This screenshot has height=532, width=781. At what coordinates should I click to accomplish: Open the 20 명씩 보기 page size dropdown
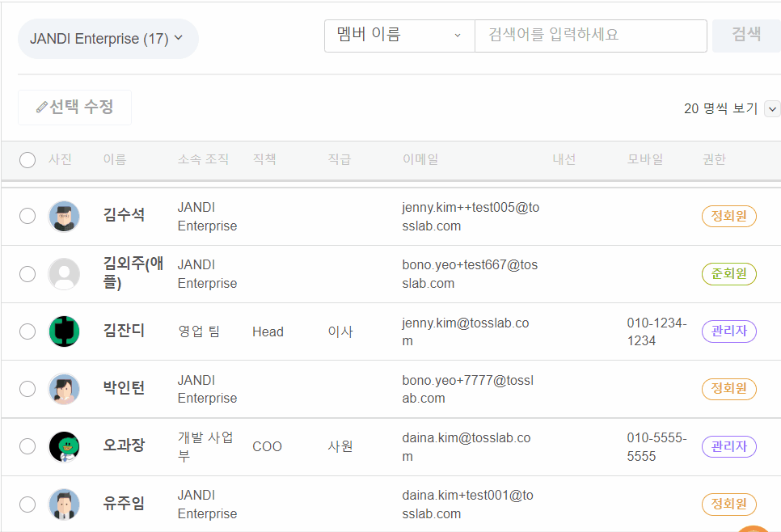(x=771, y=109)
